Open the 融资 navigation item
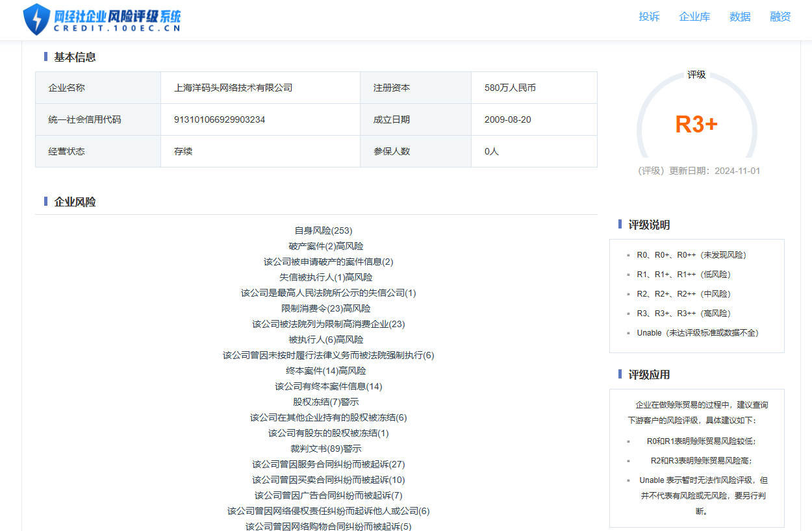Image resolution: width=812 pixels, height=531 pixels. 780,17
